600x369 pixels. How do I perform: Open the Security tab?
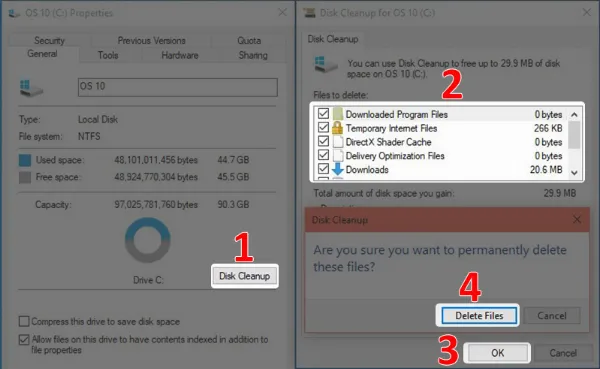click(49, 41)
